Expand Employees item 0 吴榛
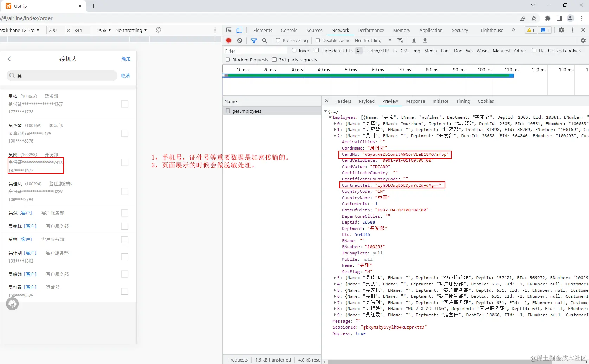The height and width of the screenshot is (364, 589). (x=335, y=124)
